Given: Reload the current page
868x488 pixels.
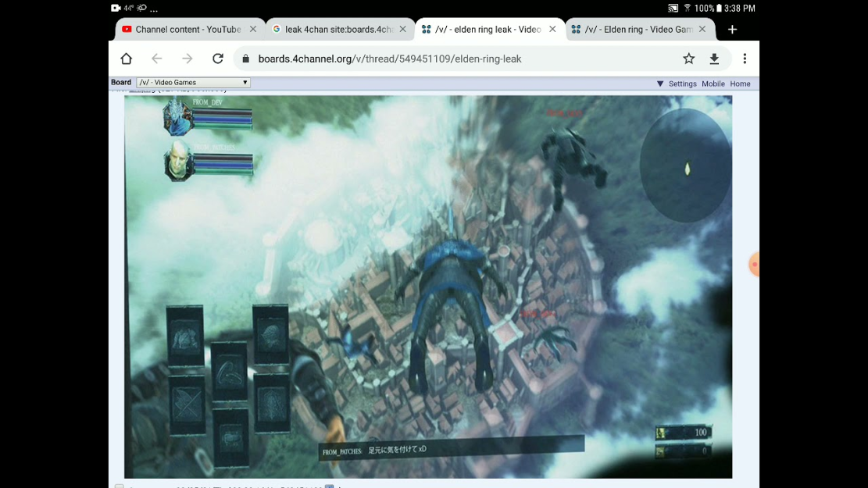Looking at the screenshot, I should point(217,59).
